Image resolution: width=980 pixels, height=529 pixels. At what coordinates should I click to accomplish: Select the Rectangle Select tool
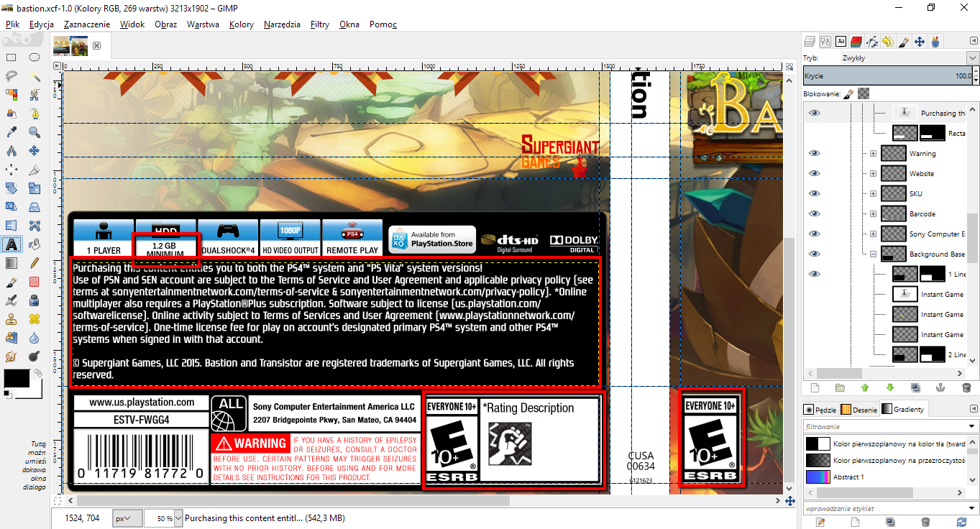click(x=12, y=57)
